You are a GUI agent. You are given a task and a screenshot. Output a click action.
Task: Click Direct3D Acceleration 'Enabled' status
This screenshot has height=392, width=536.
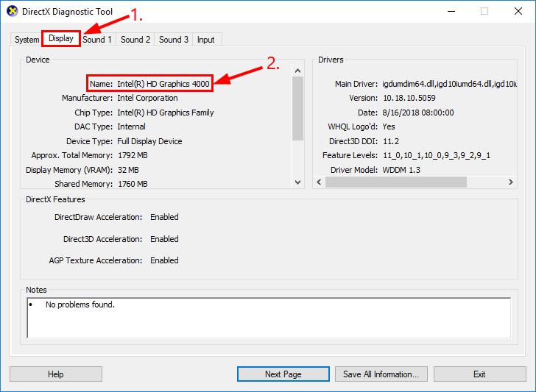coord(164,239)
